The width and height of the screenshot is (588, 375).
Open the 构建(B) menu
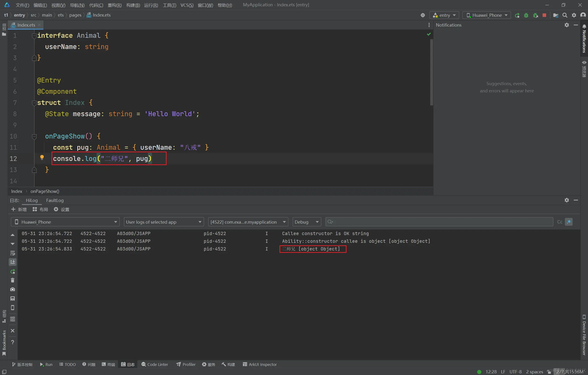(x=133, y=5)
